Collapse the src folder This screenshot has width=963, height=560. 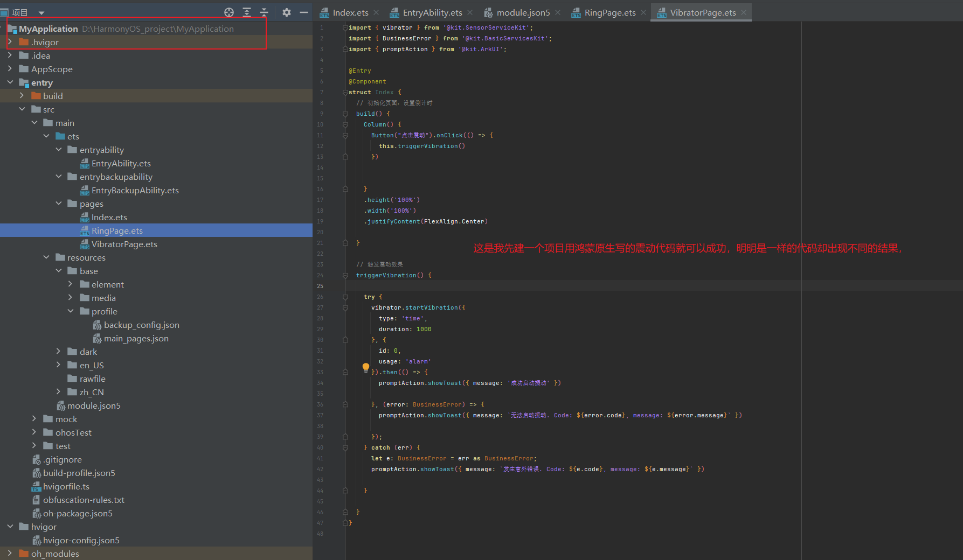pyautogui.click(x=22, y=109)
